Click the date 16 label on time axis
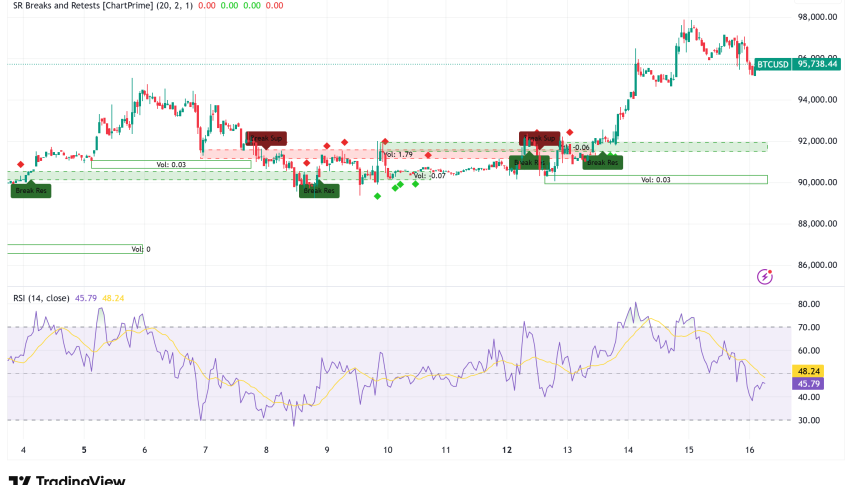 pyautogui.click(x=752, y=450)
